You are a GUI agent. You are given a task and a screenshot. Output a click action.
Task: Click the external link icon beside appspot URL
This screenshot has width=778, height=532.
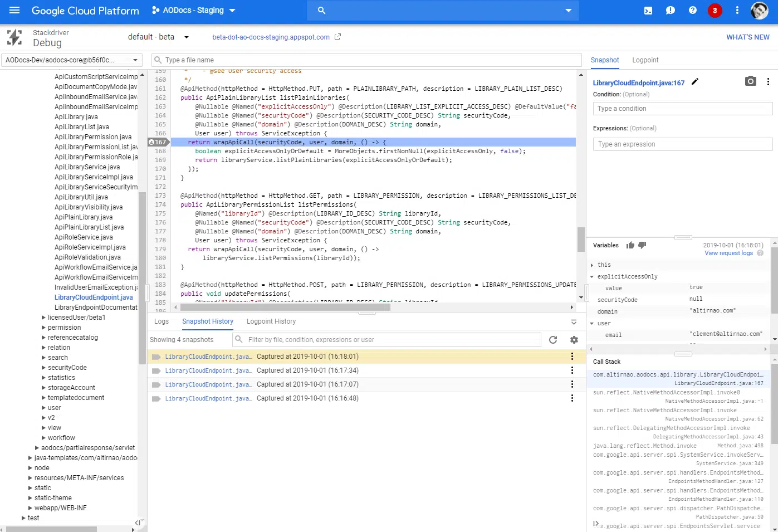337,37
